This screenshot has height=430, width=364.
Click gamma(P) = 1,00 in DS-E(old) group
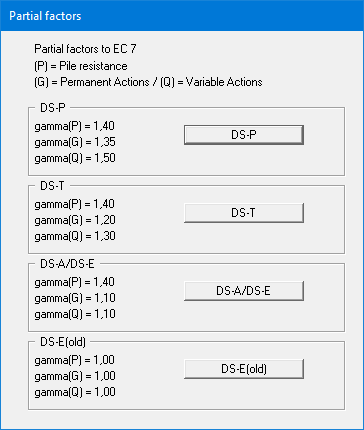point(75,360)
